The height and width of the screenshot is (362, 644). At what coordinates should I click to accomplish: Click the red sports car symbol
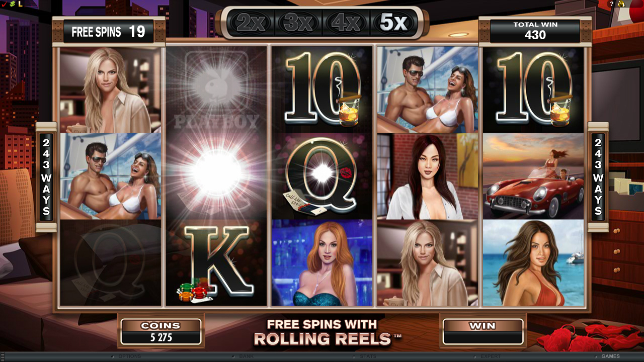533,176
